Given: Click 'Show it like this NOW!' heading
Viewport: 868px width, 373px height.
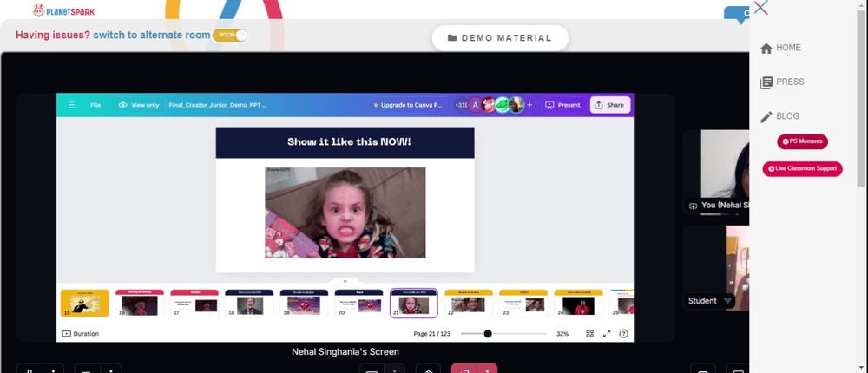Looking at the screenshot, I should (x=349, y=141).
